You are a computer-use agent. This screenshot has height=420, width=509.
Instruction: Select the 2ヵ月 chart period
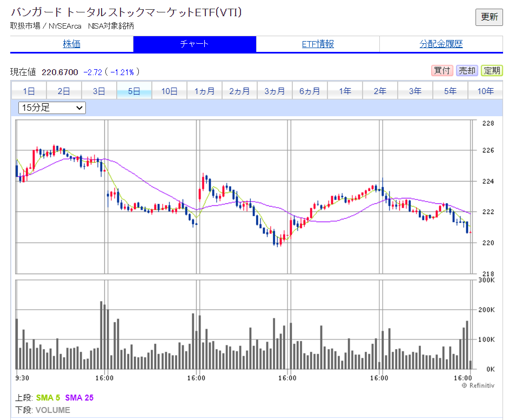tap(239, 91)
